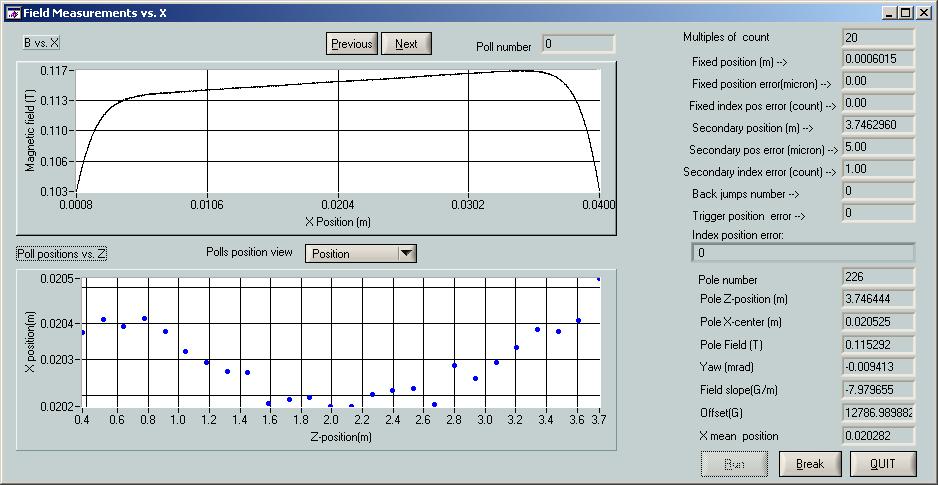Click the X mean position value field
The width and height of the screenshot is (938, 485).
point(878,436)
